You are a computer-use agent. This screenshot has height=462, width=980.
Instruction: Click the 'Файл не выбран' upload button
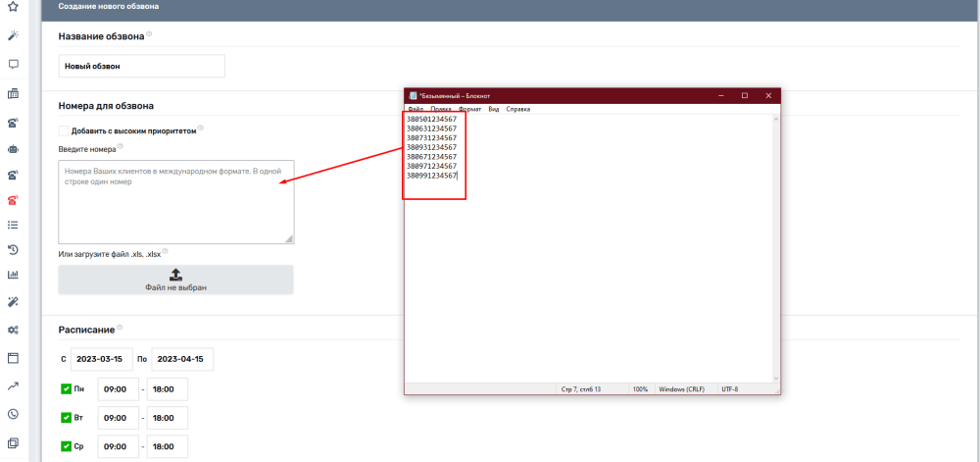point(176,280)
